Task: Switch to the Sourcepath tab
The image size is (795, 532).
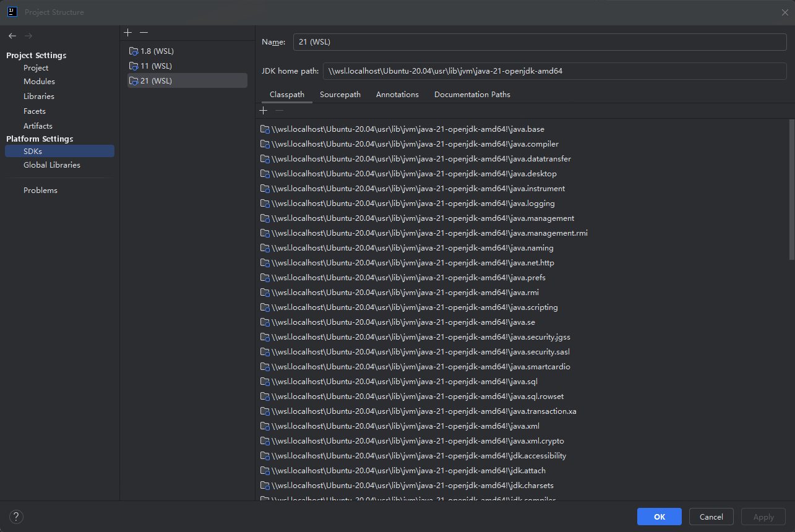Action: [x=340, y=94]
